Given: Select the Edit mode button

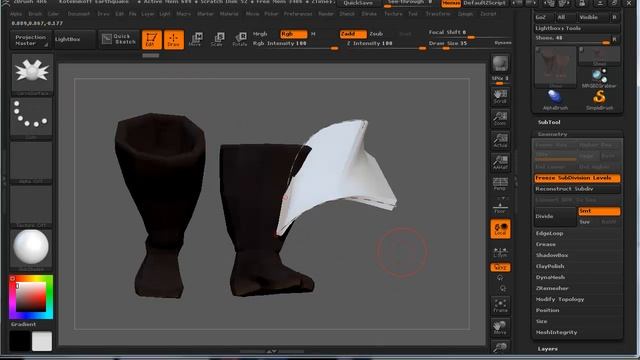Looking at the screenshot, I should pyautogui.click(x=151, y=40).
